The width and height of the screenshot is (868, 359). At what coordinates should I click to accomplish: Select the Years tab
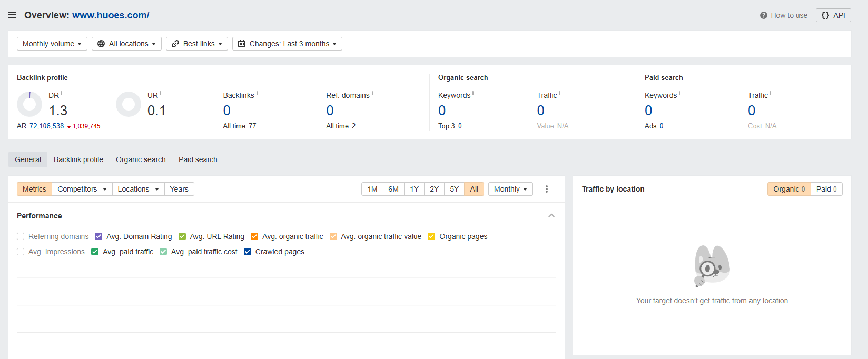179,189
